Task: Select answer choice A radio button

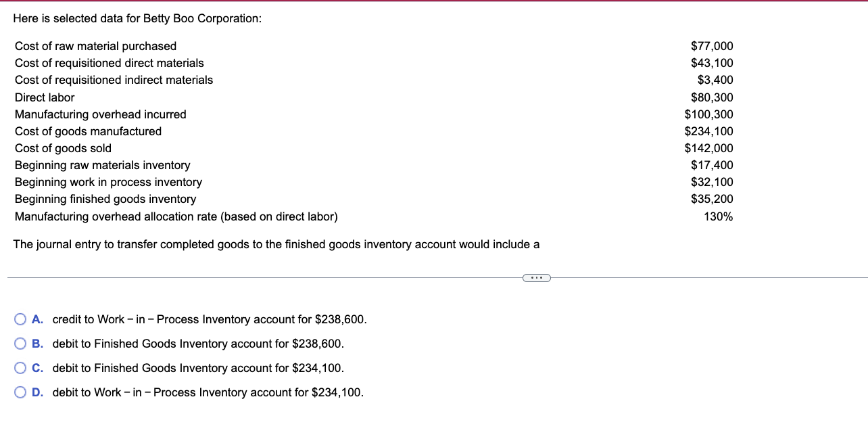Action: (20, 319)
